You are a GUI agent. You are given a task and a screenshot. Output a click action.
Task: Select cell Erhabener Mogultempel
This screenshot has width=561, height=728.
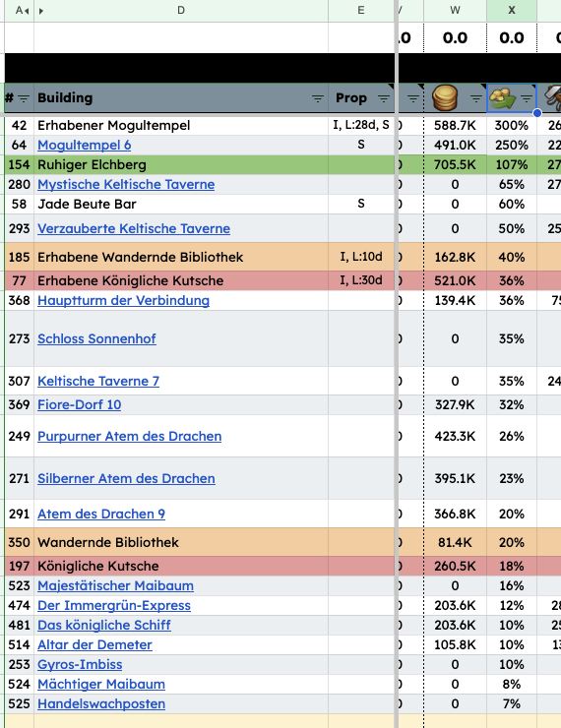[x=181, y=125]
